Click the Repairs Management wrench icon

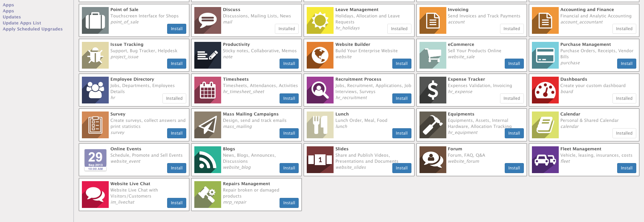click(x=208, y=195)
